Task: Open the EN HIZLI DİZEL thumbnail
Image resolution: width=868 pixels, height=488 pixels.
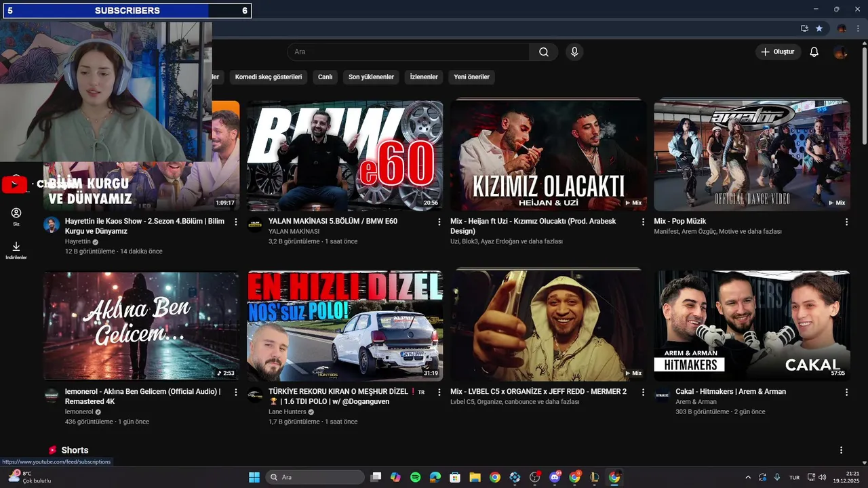Action: 344,326
